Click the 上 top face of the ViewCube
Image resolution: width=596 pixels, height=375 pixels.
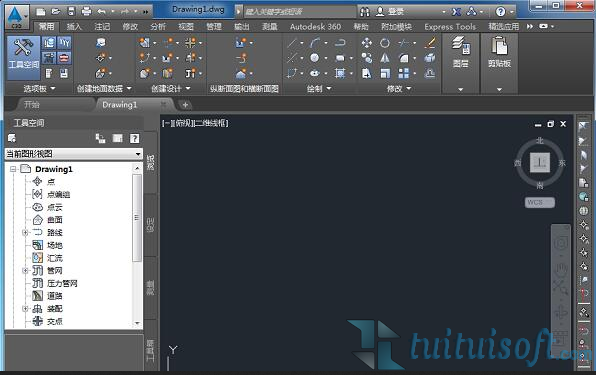540,163
